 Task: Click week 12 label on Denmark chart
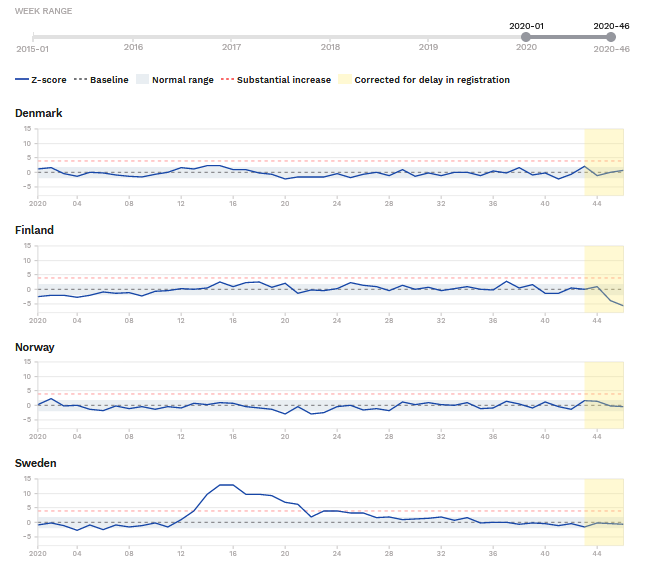coord(181,204)
